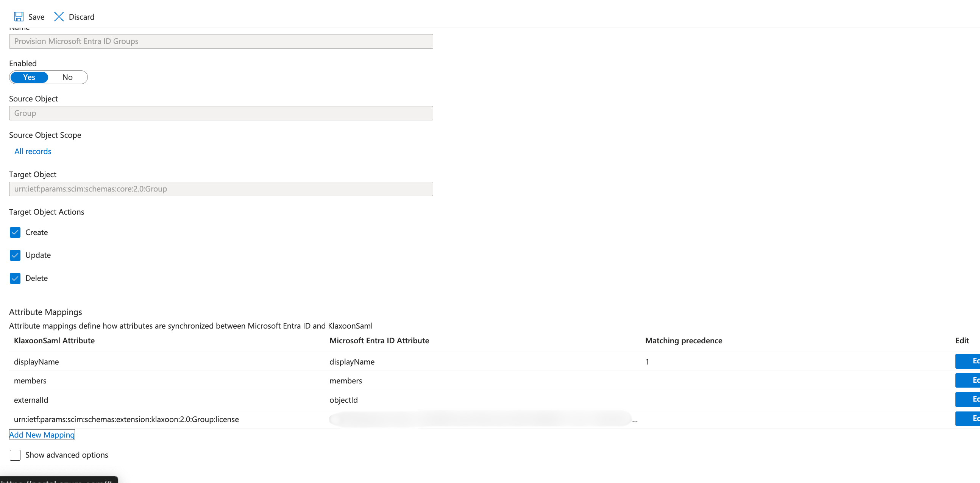Open the All records scope link
Screen dimensions: 980x483
33,151
